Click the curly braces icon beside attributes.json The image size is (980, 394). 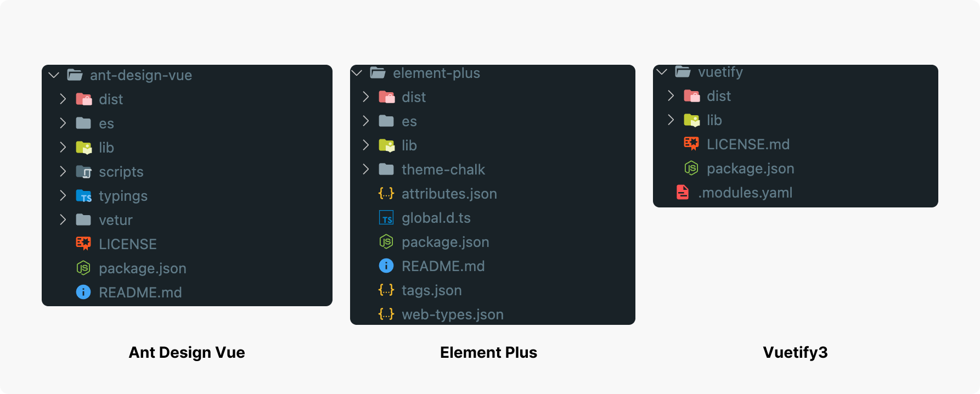[386, 194]
